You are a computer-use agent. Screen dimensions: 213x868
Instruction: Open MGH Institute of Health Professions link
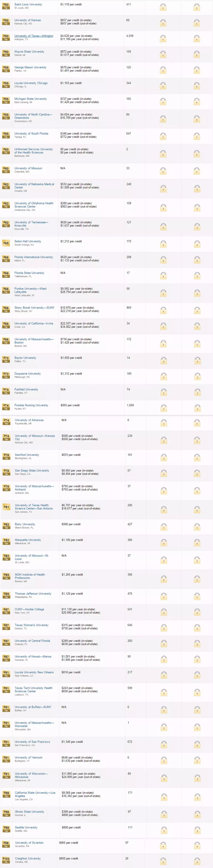pyautogui.click(x=30, y=576)
